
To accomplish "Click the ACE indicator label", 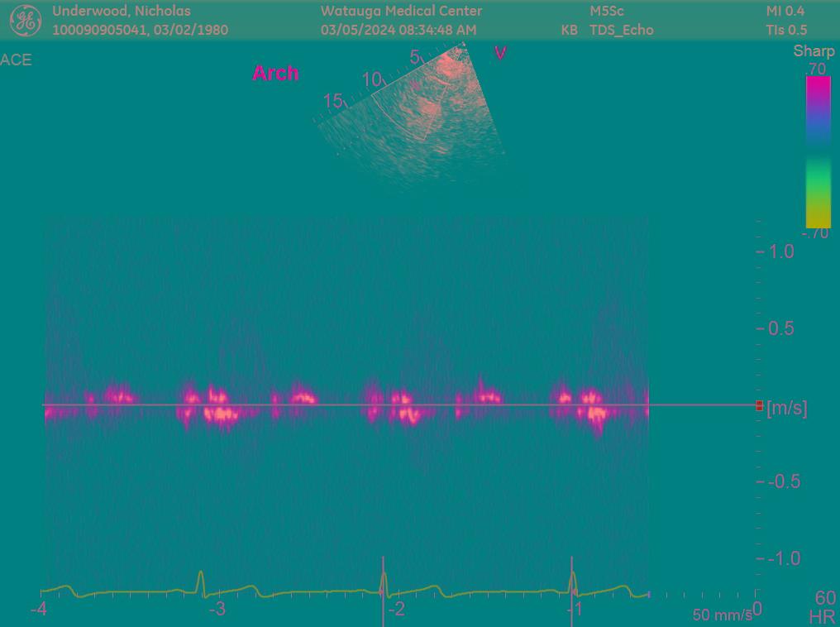I will coord(17,60).
